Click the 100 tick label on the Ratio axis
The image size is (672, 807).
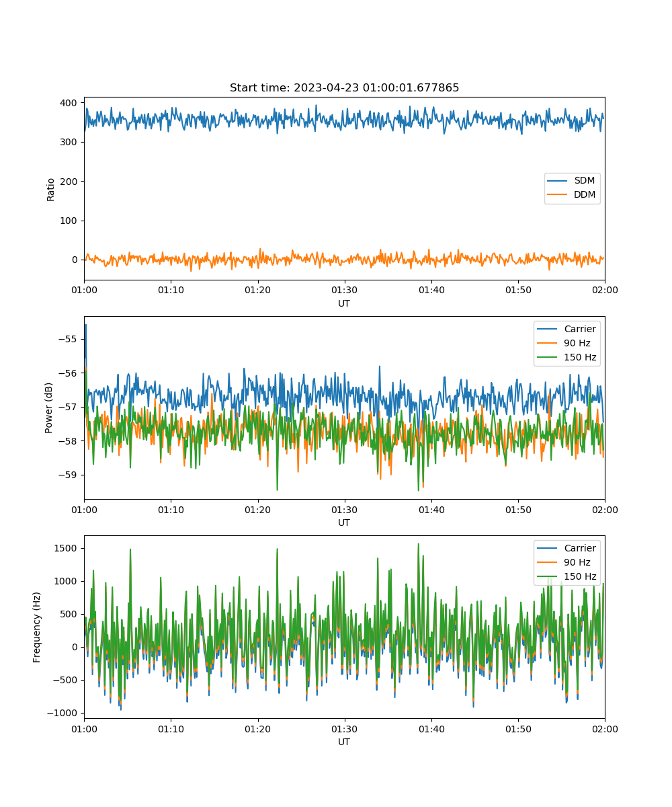tap(70, 221)
